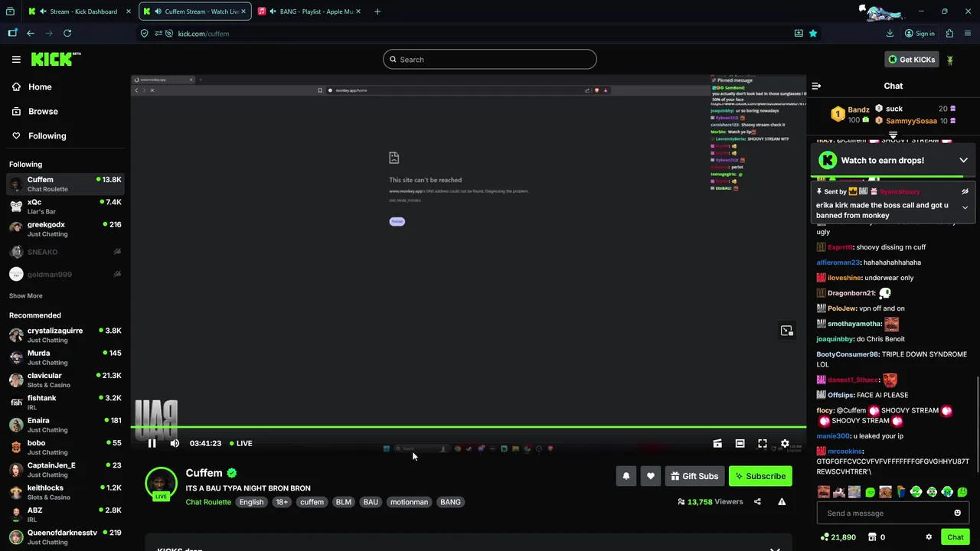Screen dimensions: 980x551
Task: Expand the pinned message chevron
Action: click(x=965, y=207)
